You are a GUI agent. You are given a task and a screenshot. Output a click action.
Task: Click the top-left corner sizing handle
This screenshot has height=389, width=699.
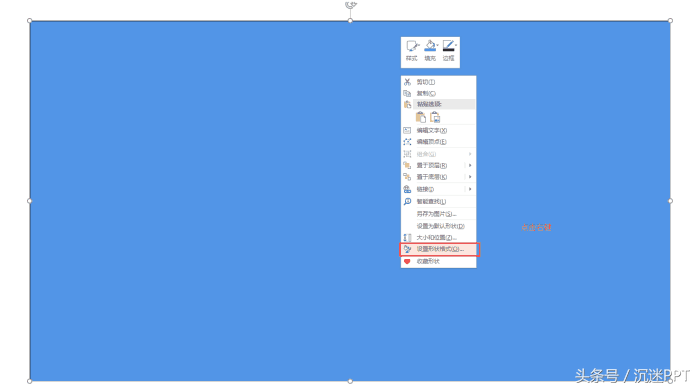pyautogui.click(x=29, y=20)
